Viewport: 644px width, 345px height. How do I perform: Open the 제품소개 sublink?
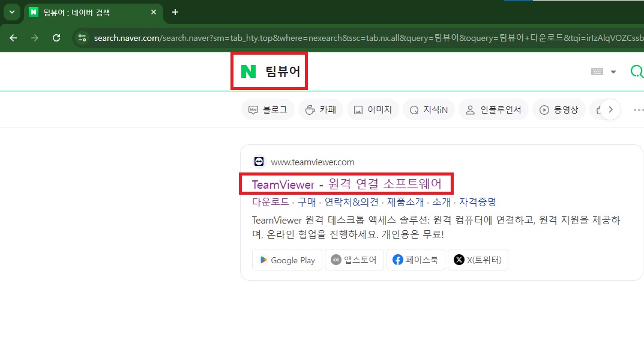[x=405, y=202]
